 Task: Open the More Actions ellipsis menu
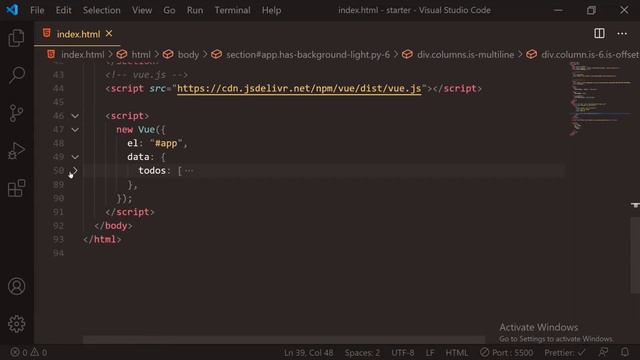pyautogui.click(x=622, y=33)
